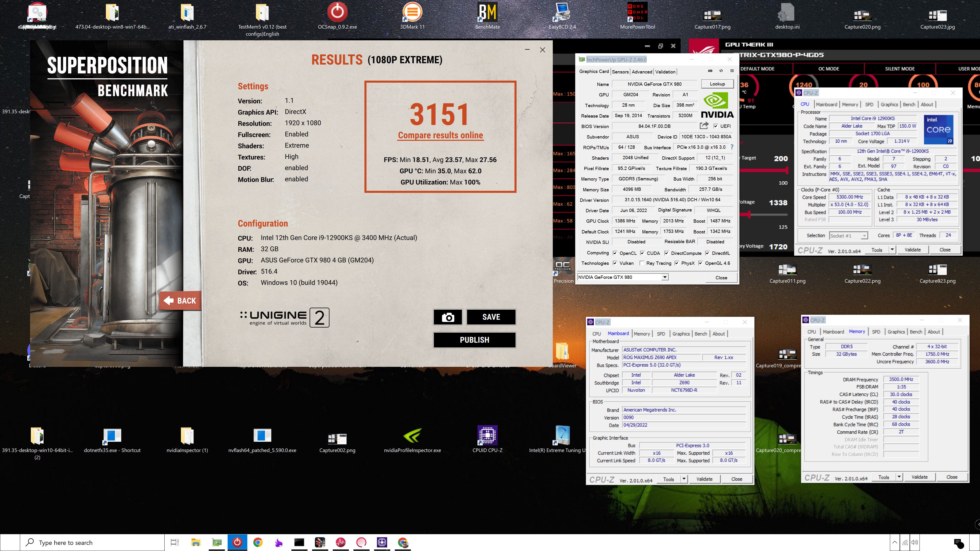Click the Superposition benchmark icon in the taskbar

tap(320, 542)
